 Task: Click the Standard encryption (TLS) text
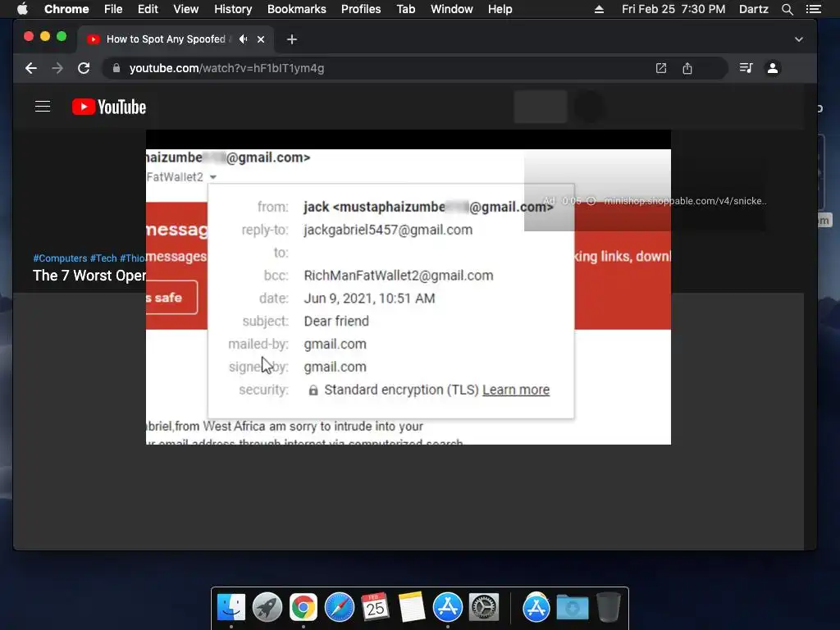click(x=401, y=390)
